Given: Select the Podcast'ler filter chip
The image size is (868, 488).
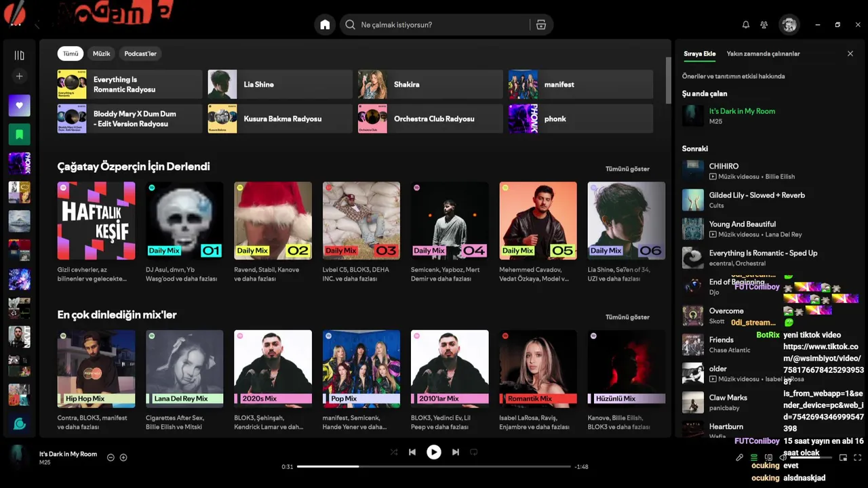Looking at the screenshot, I should pos(140,54).
